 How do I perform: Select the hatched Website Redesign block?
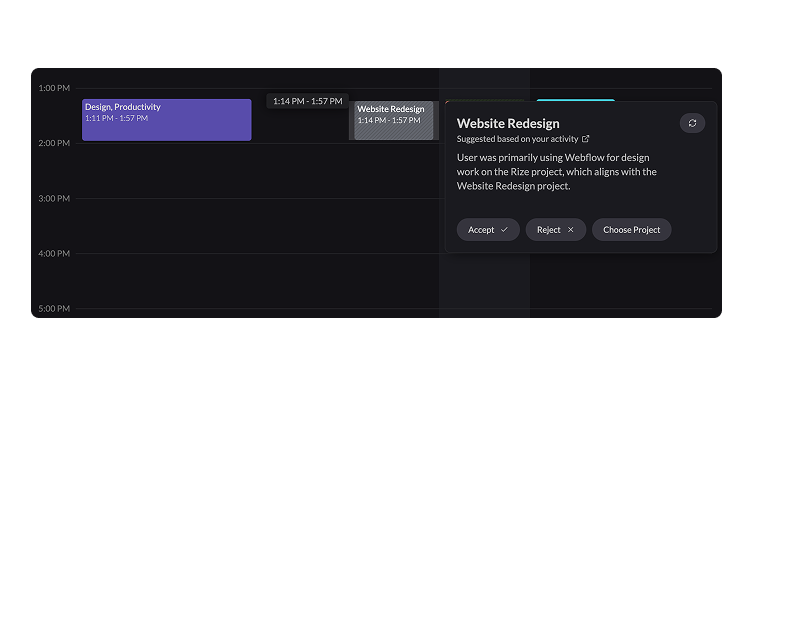393,121
